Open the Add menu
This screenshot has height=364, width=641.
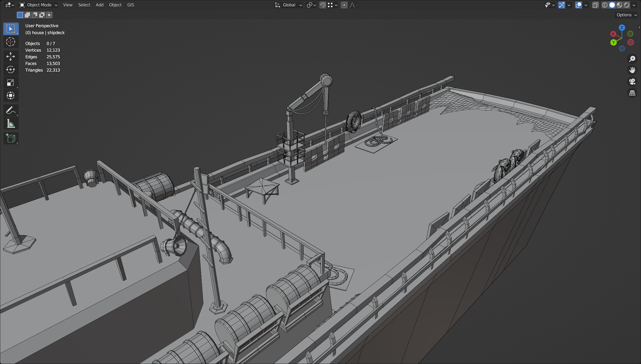coord(99,5)
